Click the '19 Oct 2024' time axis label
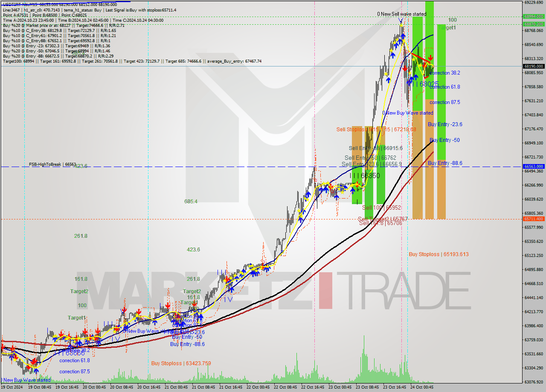Viewport: 546px width, 392px height. point(12,387)
